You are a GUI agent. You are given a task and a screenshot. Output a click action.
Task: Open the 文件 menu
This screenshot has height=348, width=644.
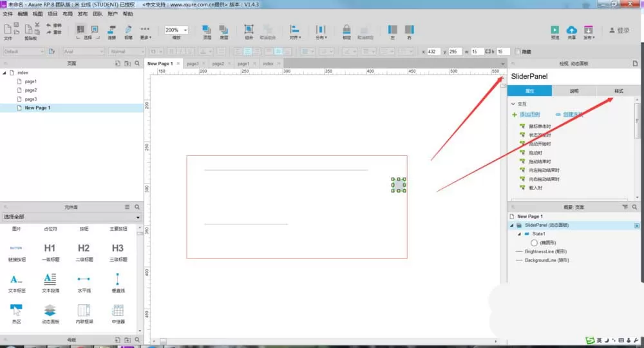coord(8,14)
